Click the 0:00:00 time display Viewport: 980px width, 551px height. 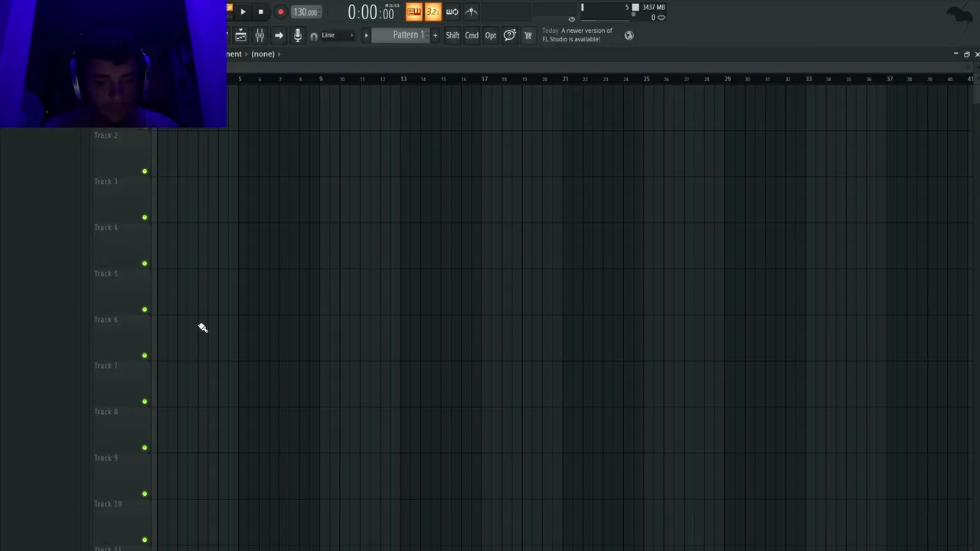click(371, 11)
